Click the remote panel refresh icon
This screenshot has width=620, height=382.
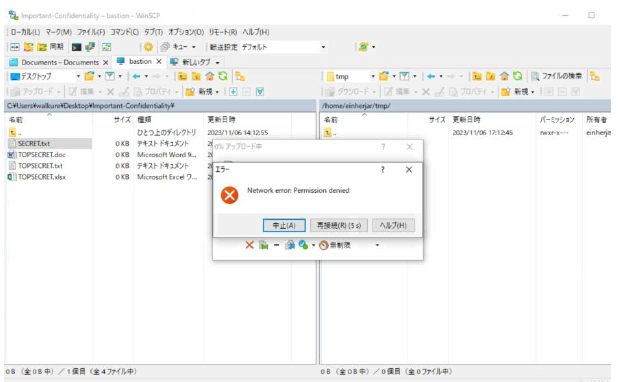[x=518, y=76]
